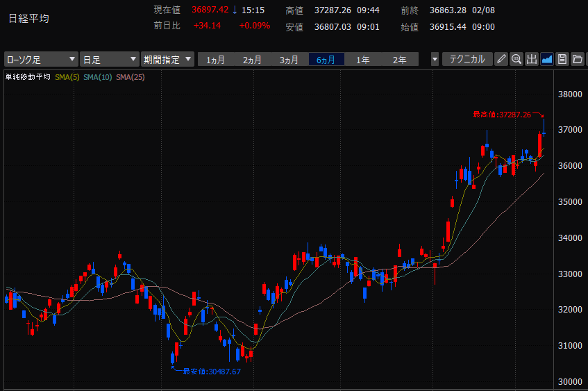This screenshot has width=588, height=391.
Task: Click the +0.09% change percentage
Action: (255, 26)
